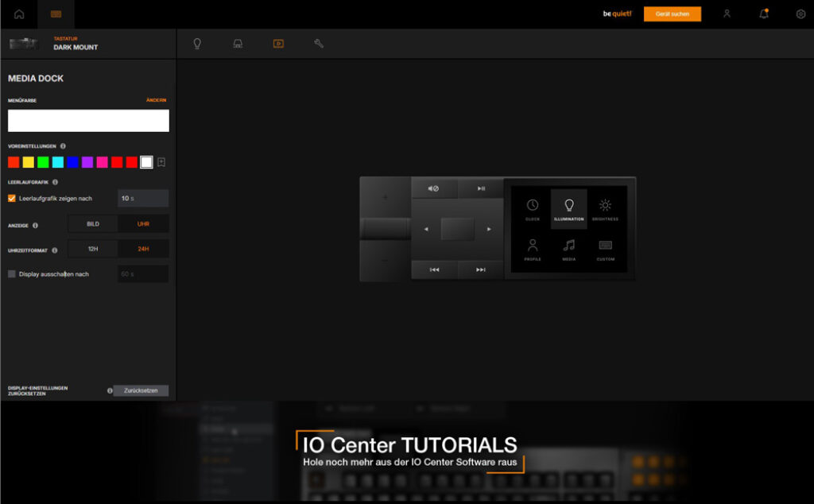Select Media on dock display
This screenshot has height=504, width=814.
point(569,250)
